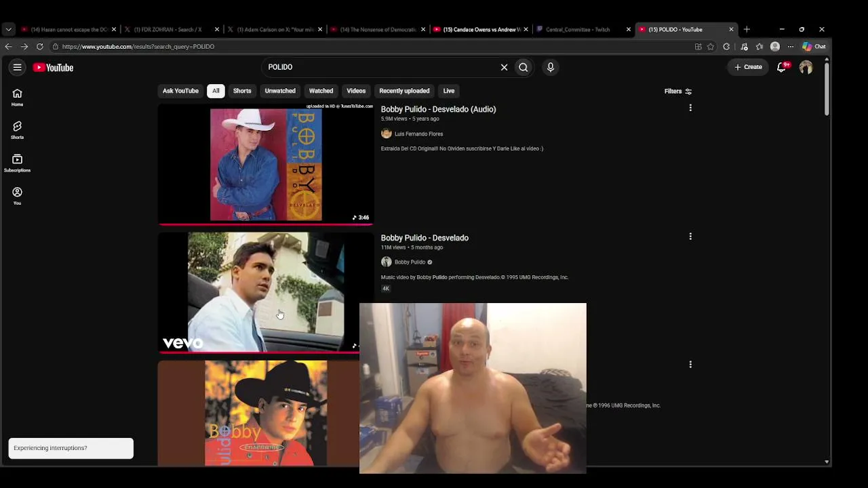
Task: Go to the YouTube logo home link
Action: coord(53,67)
